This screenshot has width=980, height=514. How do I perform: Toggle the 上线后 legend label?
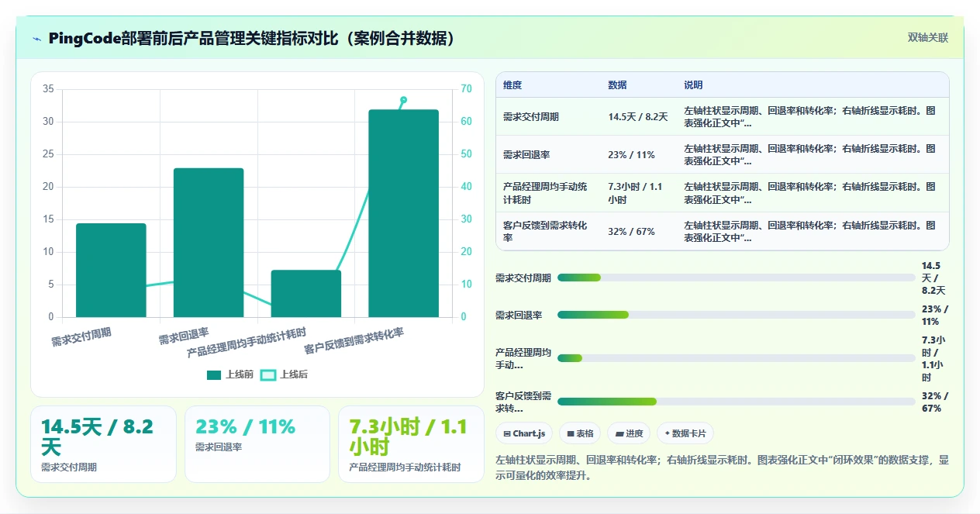tap(293, 374)
